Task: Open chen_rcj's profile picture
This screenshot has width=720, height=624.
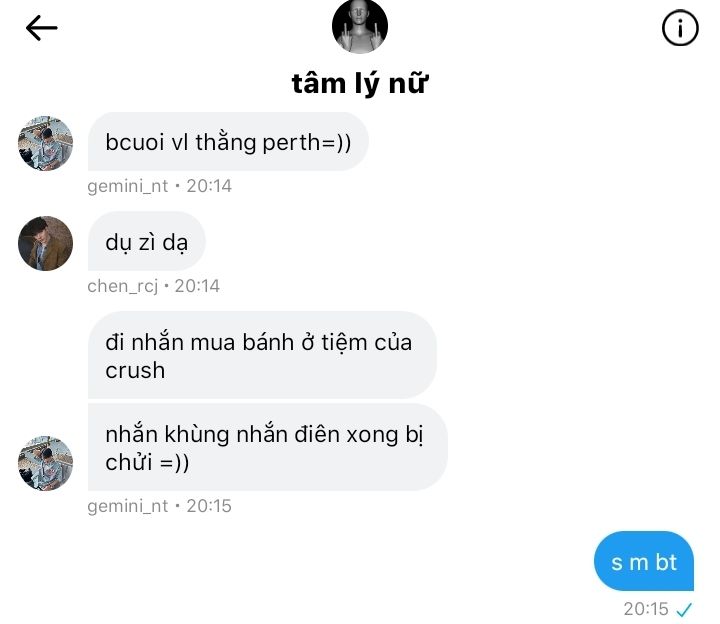Action: [46, 243]
